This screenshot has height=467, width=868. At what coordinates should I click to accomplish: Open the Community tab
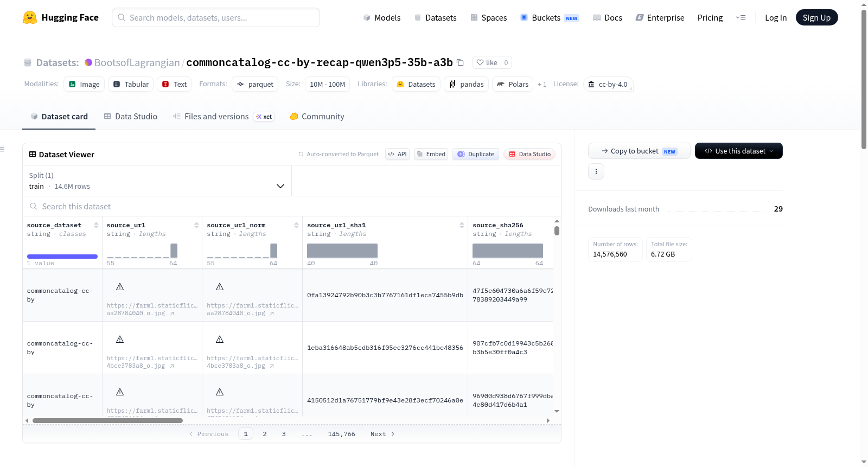point(317,116)
